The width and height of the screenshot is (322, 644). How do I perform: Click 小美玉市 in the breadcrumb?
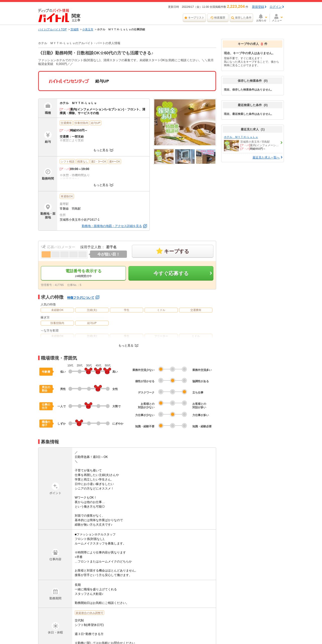point(88,29)
